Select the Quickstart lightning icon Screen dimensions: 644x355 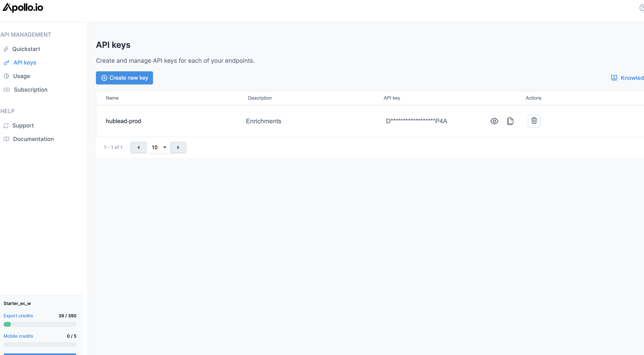pos(6,49)
